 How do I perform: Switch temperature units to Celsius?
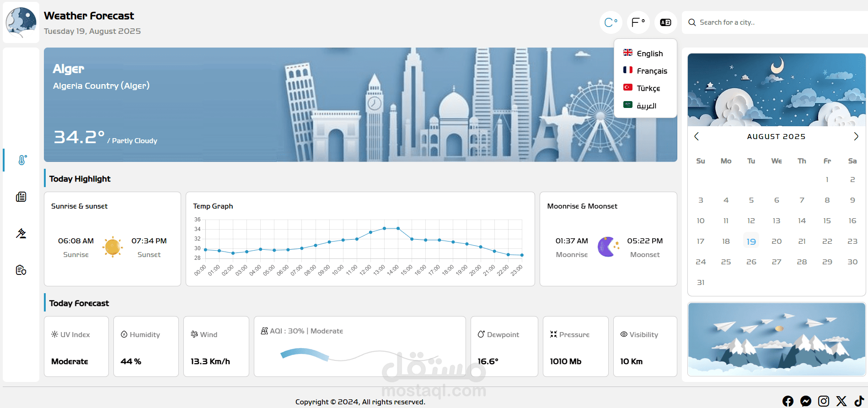coord(611,22)
